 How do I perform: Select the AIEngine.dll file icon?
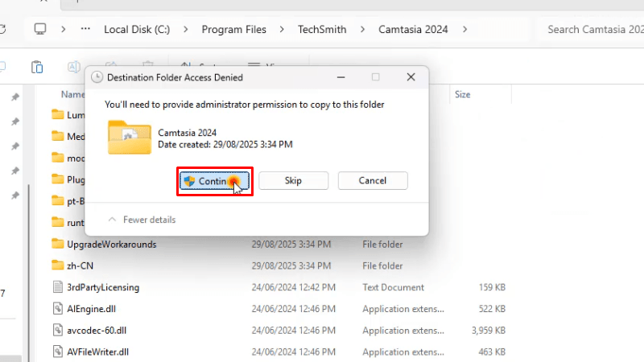(x=57, y=308)
